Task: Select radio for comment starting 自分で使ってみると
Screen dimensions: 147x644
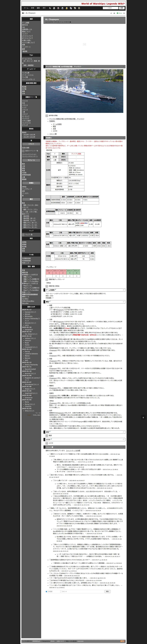Action: pyautogui.click(x=50, y=475)
